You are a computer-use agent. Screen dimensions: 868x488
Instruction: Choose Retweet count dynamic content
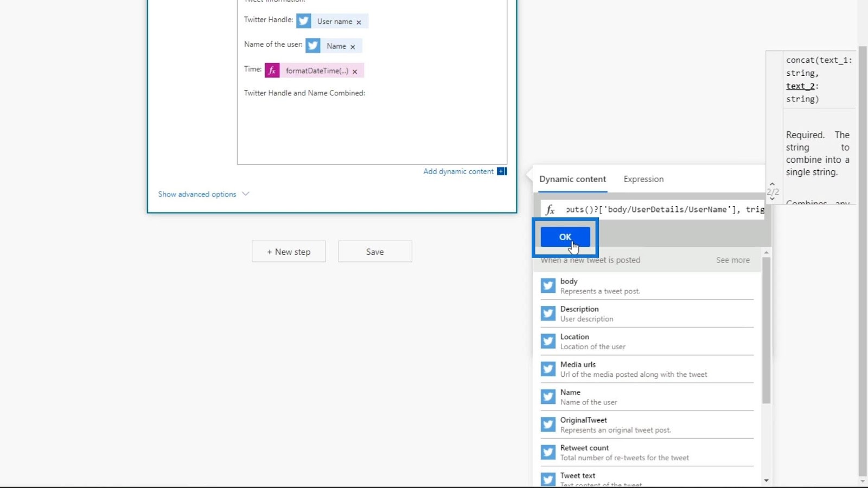pos(647,452)
